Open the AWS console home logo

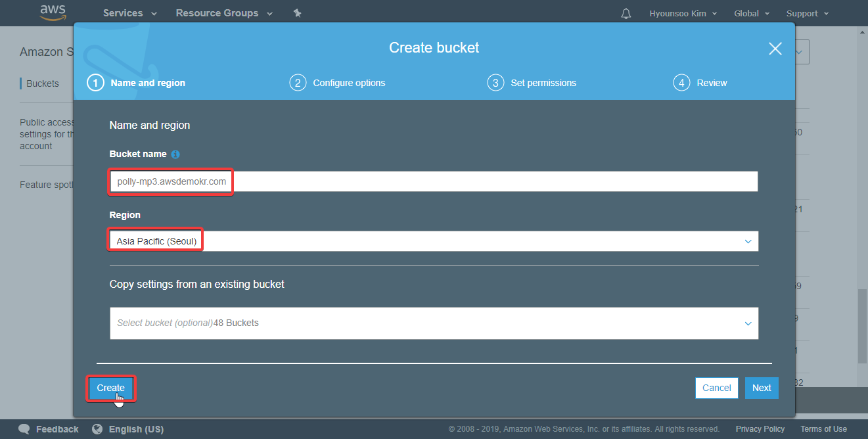pyautogui.click(x=53, y=12)
